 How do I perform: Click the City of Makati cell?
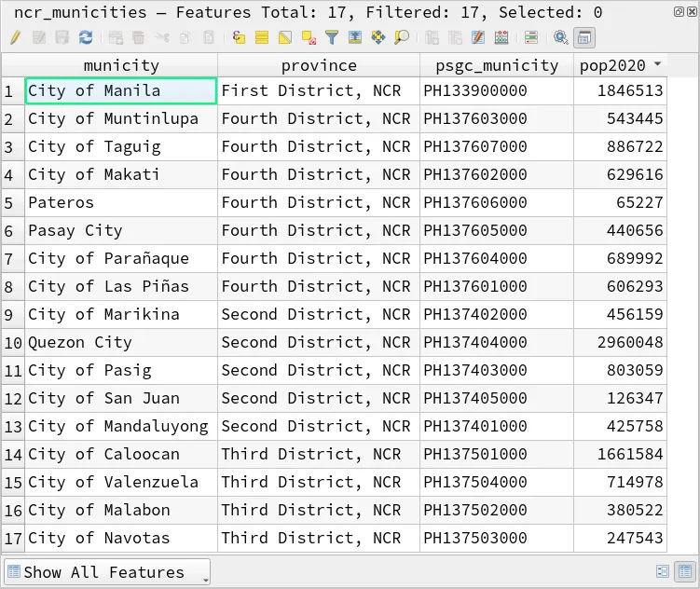click(121, 174)
